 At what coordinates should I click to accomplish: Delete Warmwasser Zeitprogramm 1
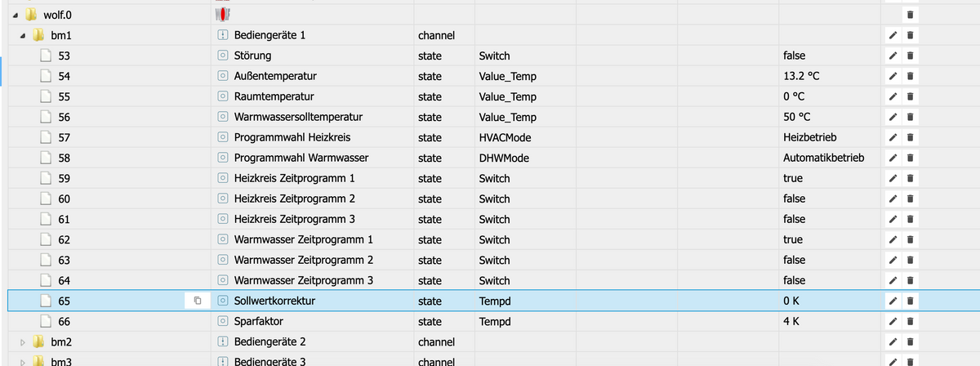pyautogui.click(x=910, y=240)
